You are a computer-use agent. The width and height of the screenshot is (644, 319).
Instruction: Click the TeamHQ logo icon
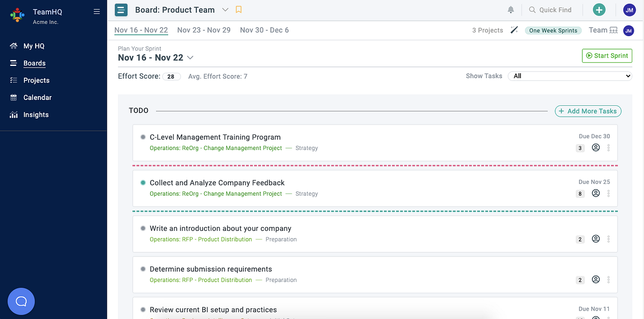(18, 15)
